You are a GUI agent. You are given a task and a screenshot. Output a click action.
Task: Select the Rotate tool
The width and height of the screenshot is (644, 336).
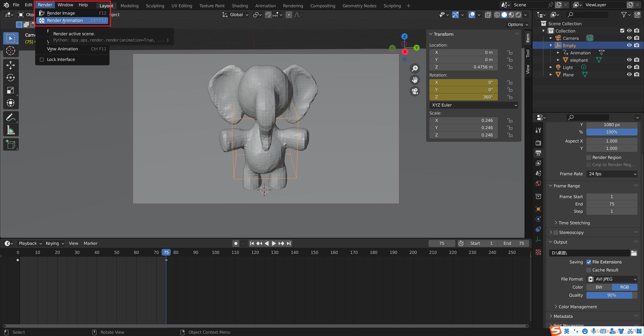[10, 78]
